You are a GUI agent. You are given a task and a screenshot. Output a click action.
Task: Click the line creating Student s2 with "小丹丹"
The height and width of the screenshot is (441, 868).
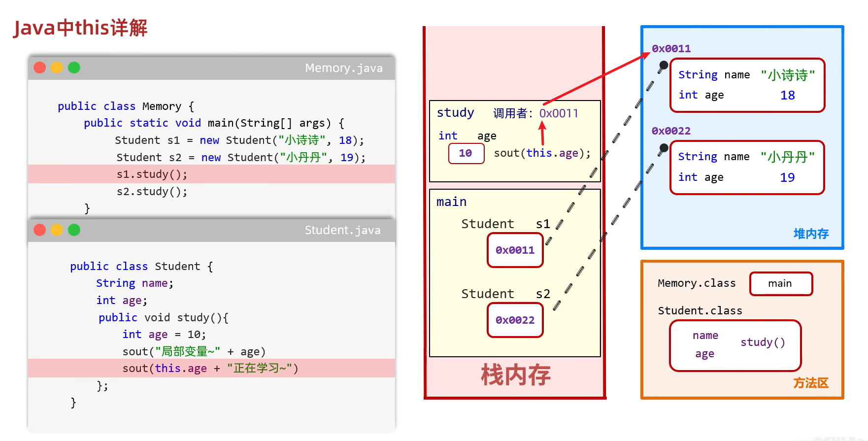tap(241, 158)
